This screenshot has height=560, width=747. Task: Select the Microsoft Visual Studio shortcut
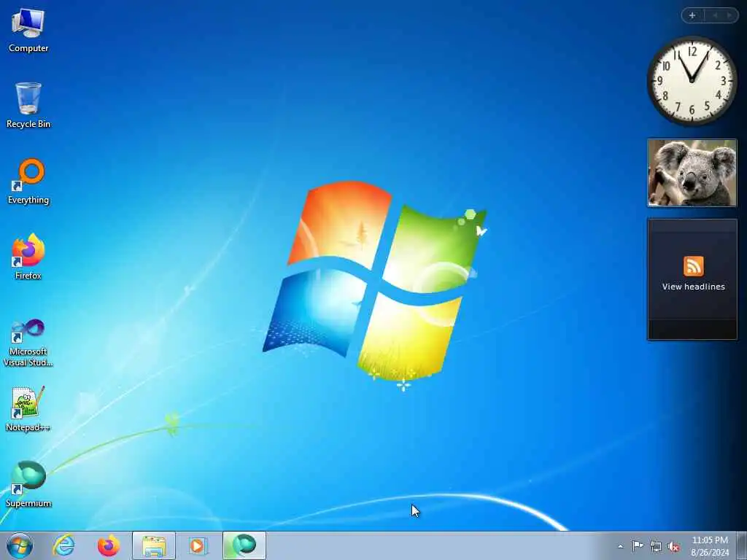[x=28, y=343]
